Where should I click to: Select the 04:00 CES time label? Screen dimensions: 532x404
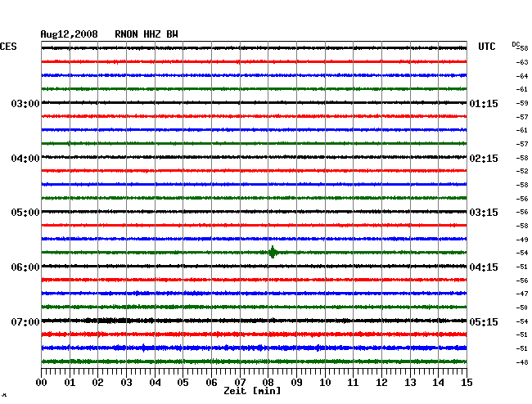click(25, 159)
